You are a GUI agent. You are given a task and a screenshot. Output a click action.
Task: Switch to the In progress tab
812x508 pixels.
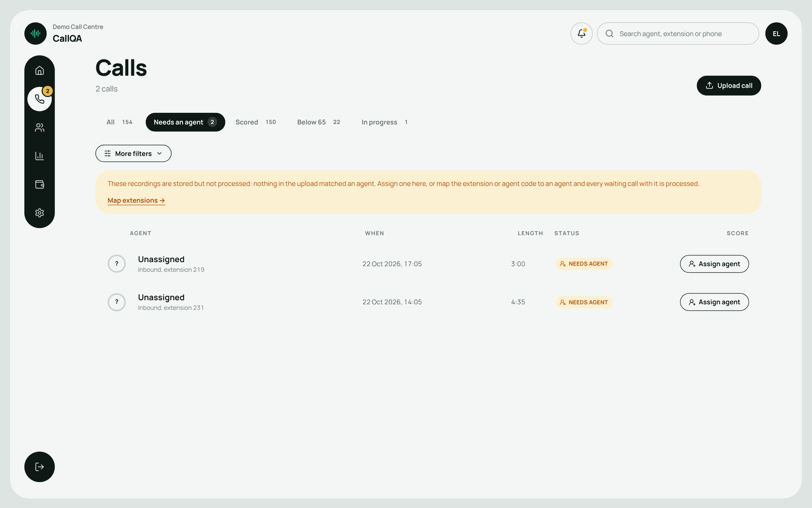point(385,122)
